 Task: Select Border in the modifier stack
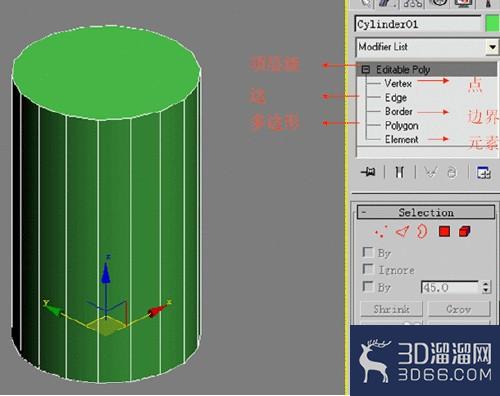point(399,111)
